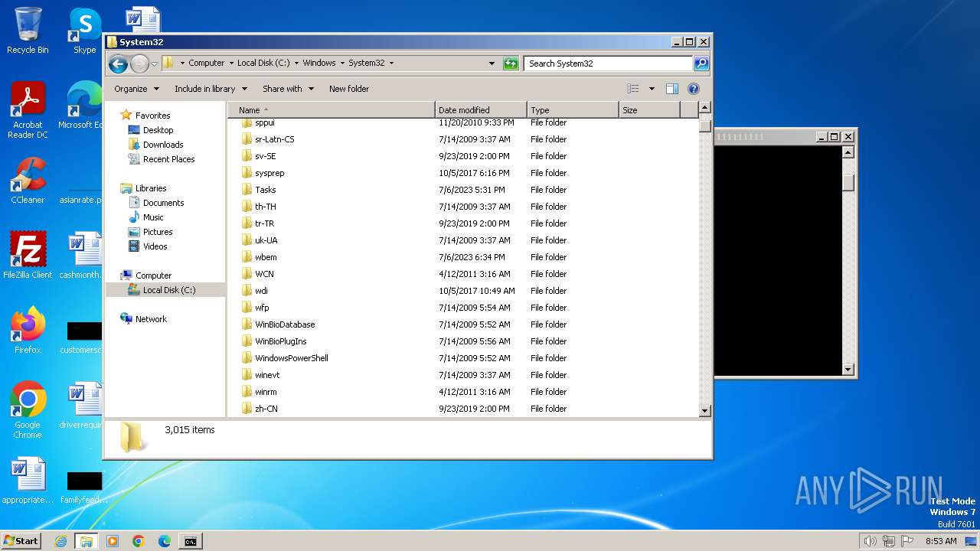Open Microsoft Edge from the taskbar

[165, 541]
